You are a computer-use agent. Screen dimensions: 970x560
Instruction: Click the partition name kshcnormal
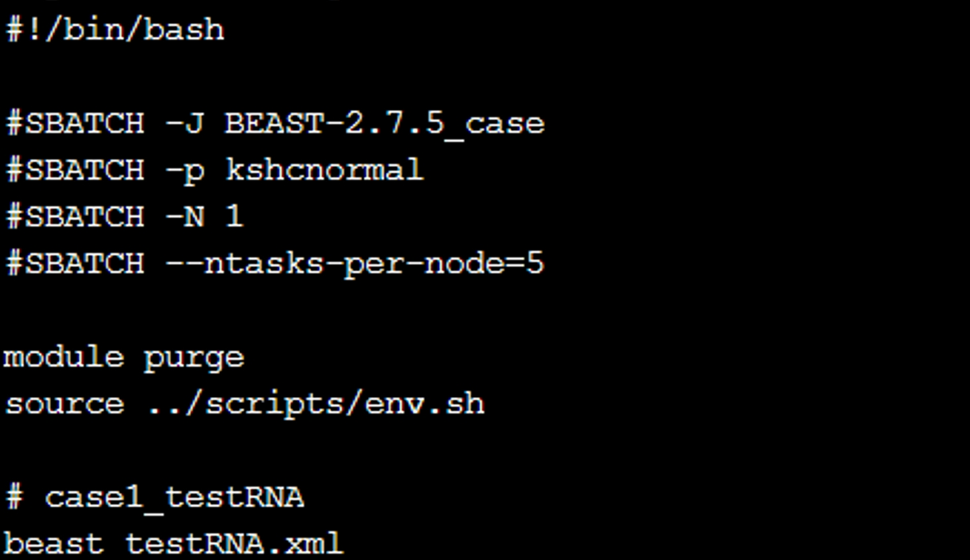click(x=324, y=171)
